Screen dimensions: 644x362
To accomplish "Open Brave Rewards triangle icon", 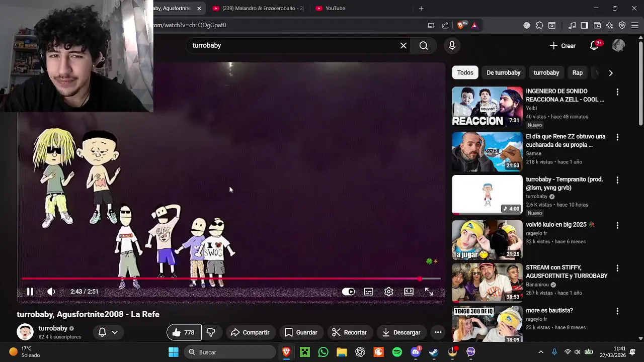I will (474, 25).
